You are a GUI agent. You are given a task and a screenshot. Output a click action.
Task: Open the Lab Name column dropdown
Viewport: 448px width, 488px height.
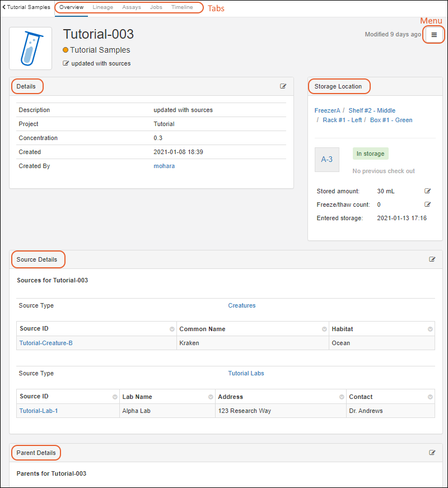click(211, 397)
